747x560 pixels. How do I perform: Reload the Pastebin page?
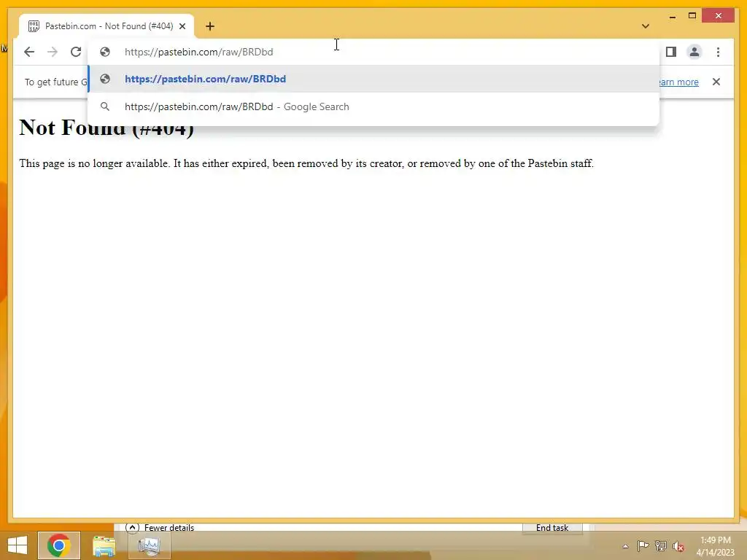(x=76, y=52)
